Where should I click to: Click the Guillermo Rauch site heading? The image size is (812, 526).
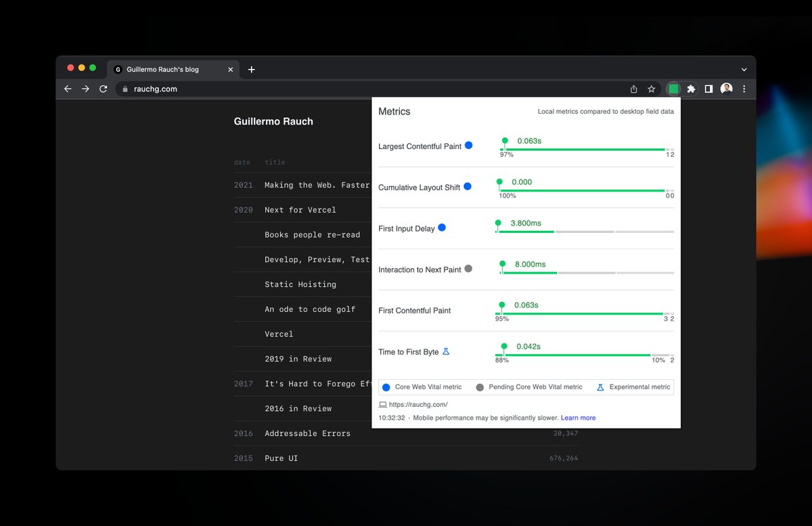(273, 122)
